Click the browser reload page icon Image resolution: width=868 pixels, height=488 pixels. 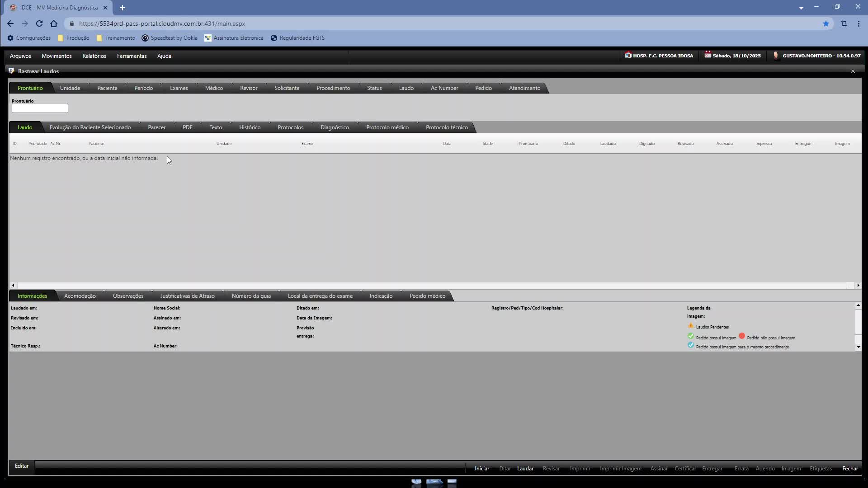(39, 23)
